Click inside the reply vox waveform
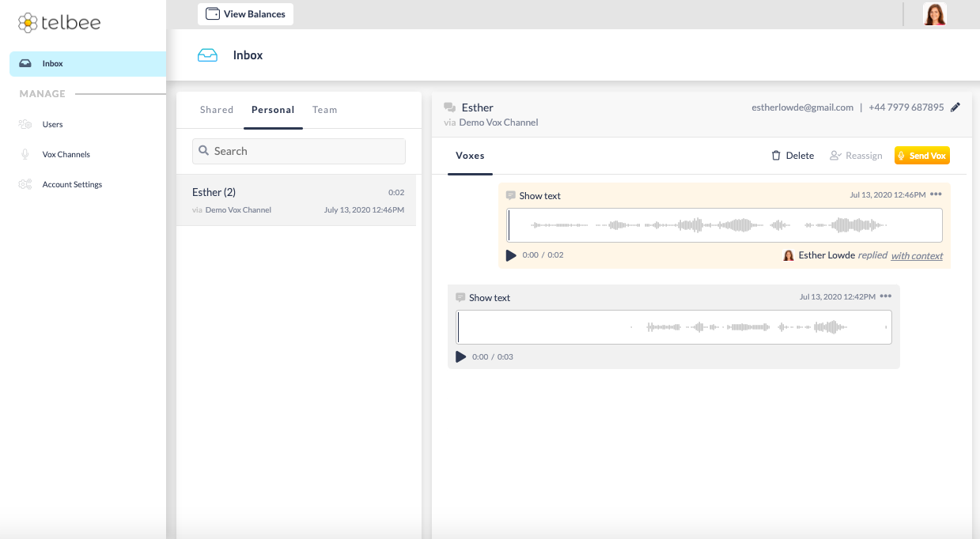This screenshot has height=539, width=980. coord(724,225)
